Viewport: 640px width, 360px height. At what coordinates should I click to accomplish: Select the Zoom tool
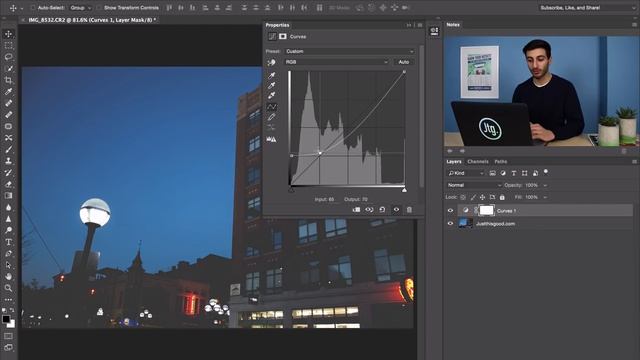[8, 288]
